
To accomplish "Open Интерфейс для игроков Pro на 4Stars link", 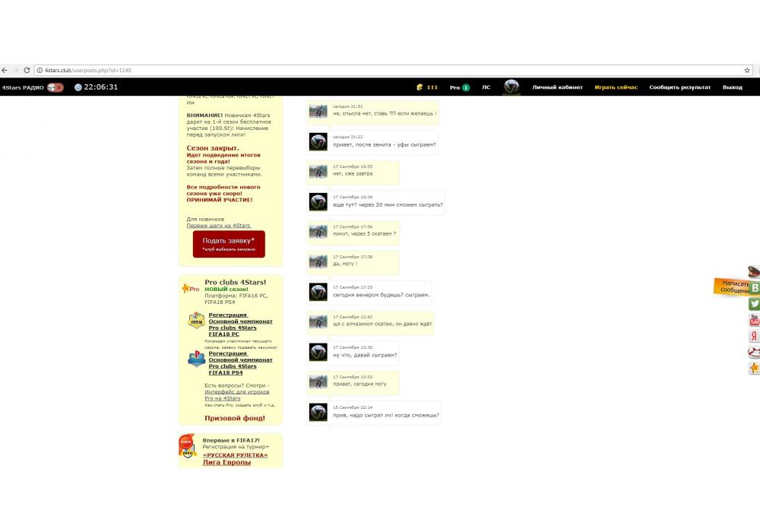I will (236, 395).
